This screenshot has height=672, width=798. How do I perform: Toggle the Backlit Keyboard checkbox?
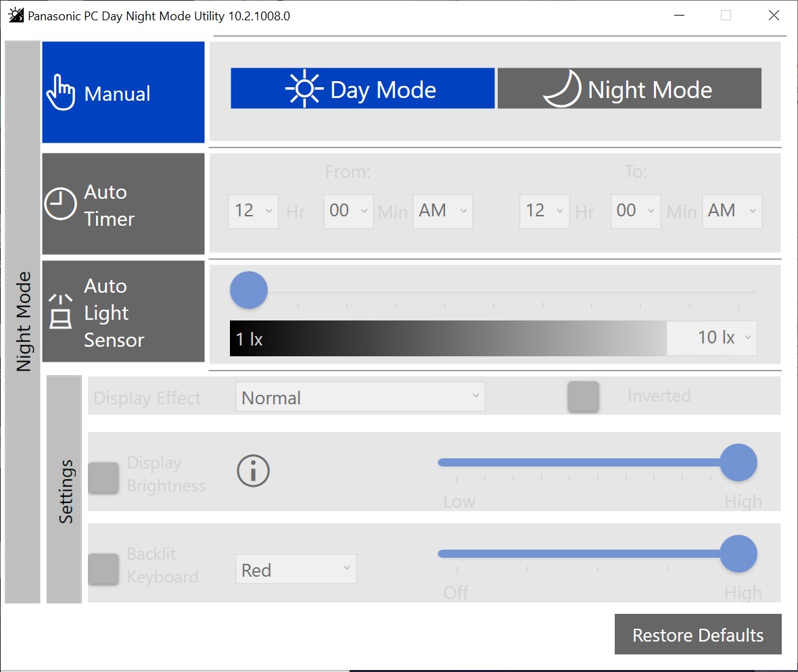point(103,569)
